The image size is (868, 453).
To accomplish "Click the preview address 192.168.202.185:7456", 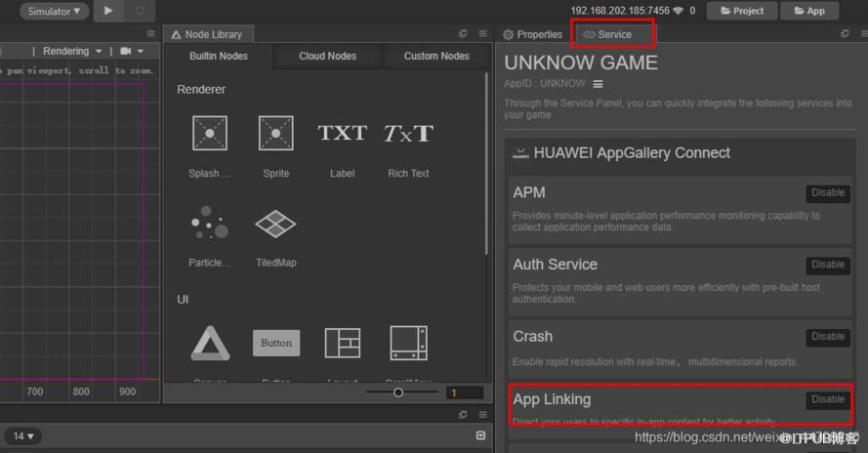I will coord(620,11).
